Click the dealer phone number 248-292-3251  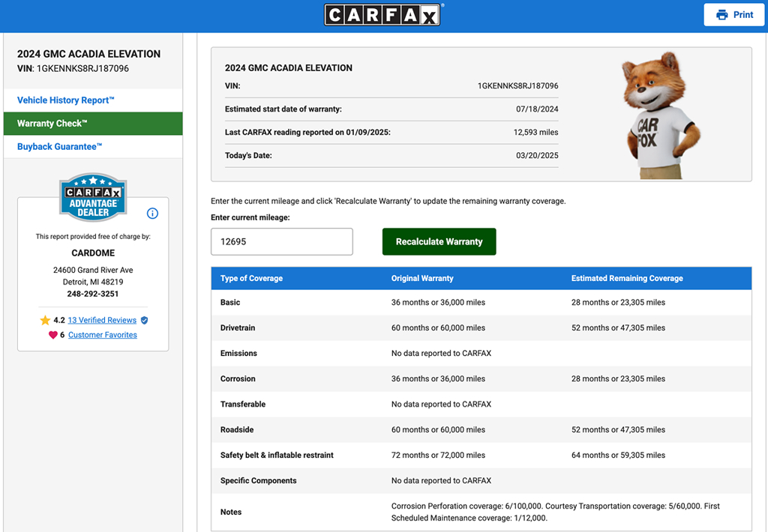point(93,294)
